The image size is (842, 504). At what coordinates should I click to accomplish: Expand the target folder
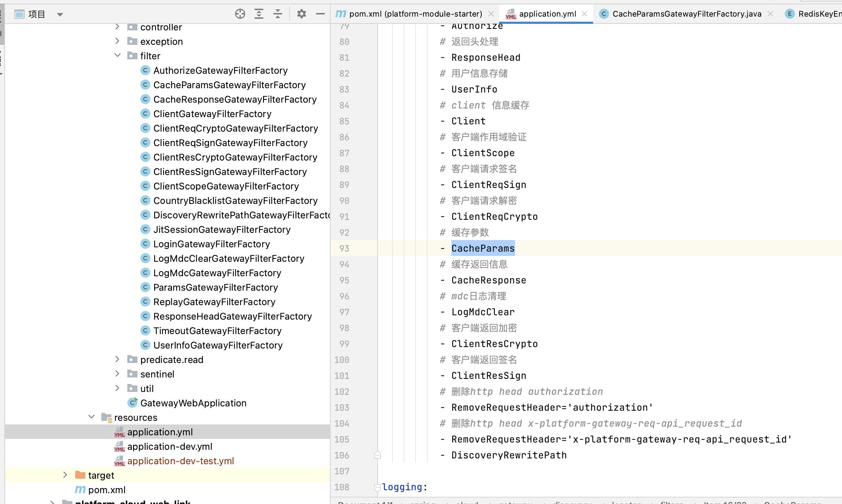[65, 475]
